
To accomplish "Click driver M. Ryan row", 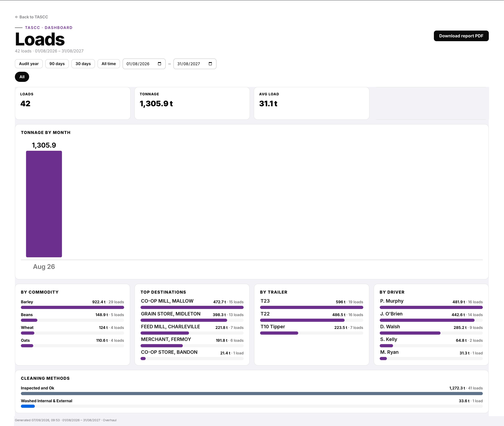I will [431, 355].
